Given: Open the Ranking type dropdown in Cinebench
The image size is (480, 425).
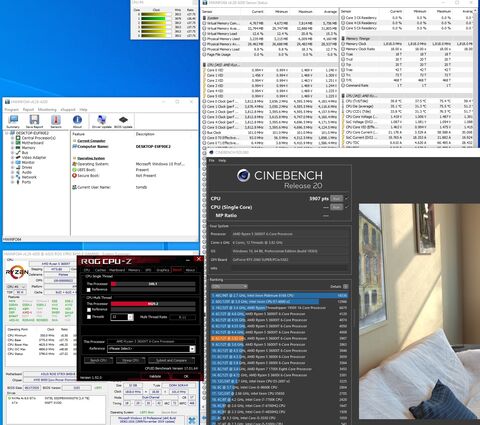Looking at the screenshot, I should coord(229,286).
